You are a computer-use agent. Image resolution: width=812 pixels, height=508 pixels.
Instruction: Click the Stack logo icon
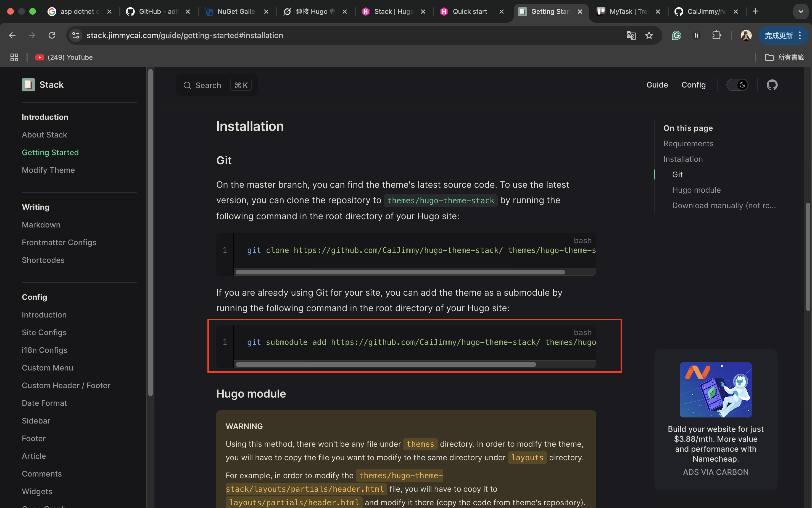point(28,85)
